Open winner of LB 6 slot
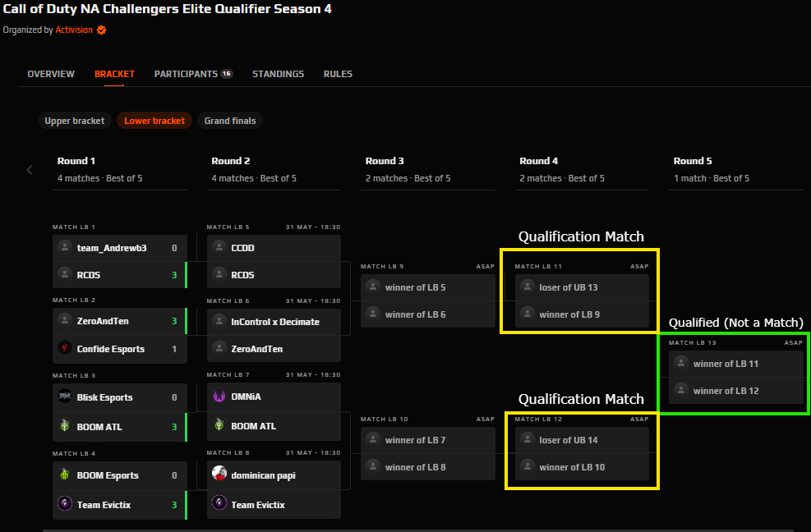The height and width of the screenshot is (532, 811). (x=428, y=314)
